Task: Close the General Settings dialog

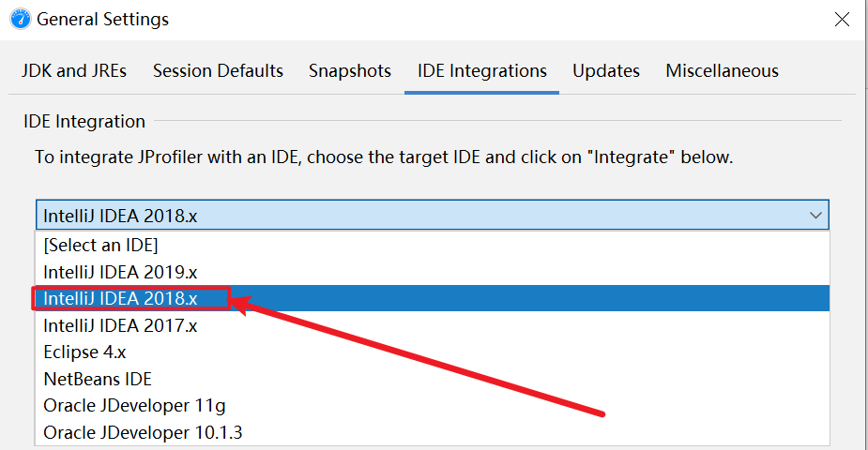Action: (841, 19)
